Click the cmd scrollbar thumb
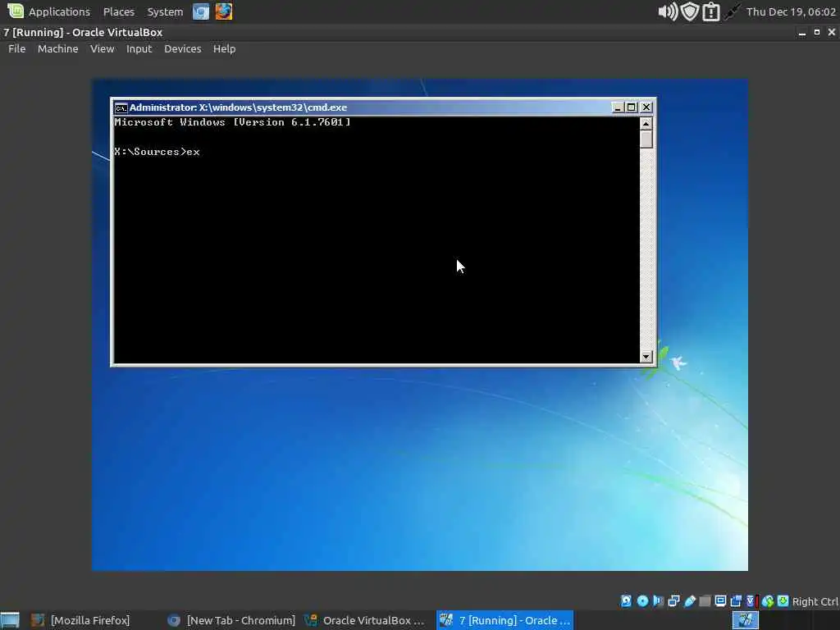Image resolution: width=840 pixels, height=630 pixels. pyautogui.click(x=646, y=139)
